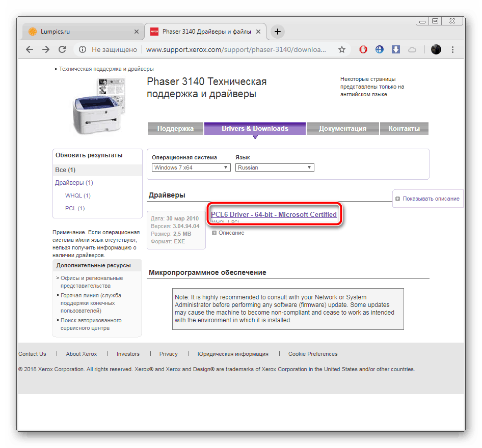Click the profile avatar icon
482x448 pixels.
[x=436, y=49]
